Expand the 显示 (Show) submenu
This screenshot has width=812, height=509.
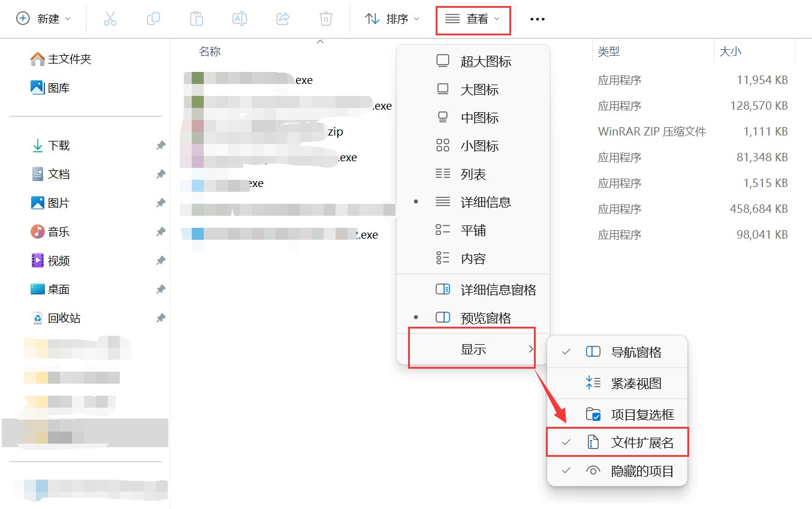[x=473, y=349]
